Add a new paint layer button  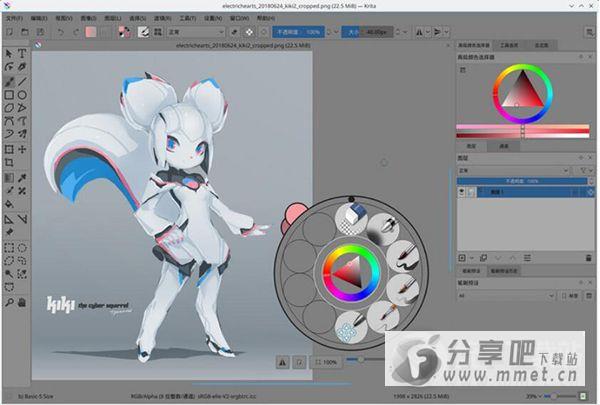[x=462, y=258]
